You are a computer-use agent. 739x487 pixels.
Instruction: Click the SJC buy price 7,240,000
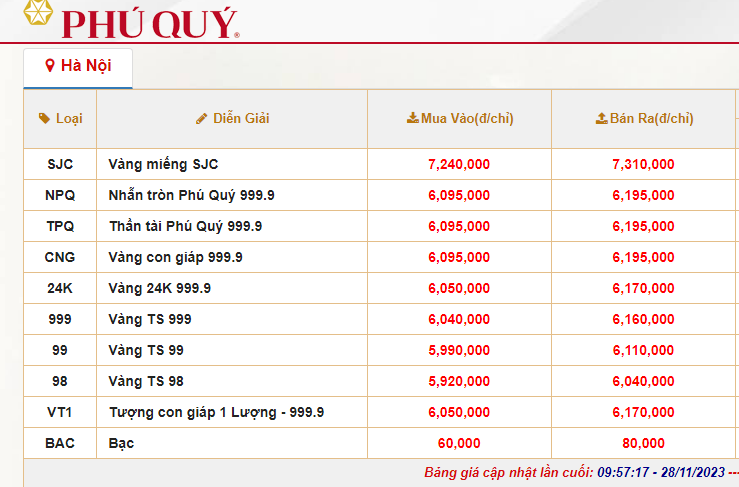tap(458, 164)
